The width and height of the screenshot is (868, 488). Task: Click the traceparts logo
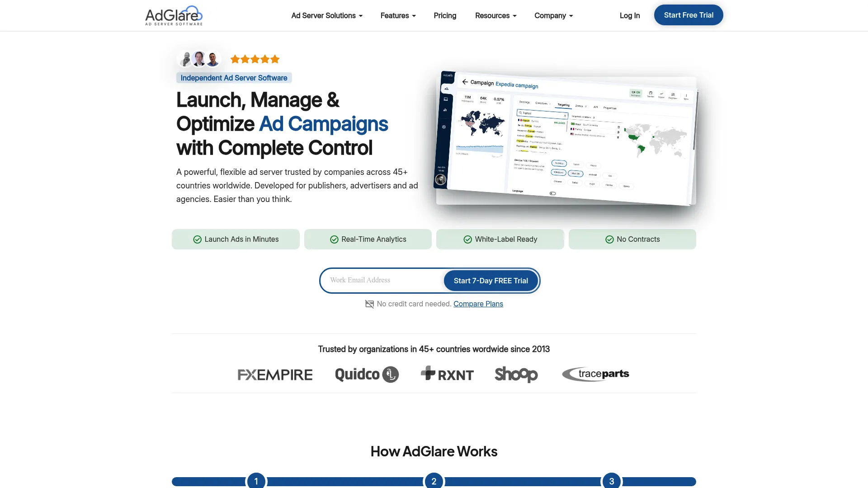[595, 374]
